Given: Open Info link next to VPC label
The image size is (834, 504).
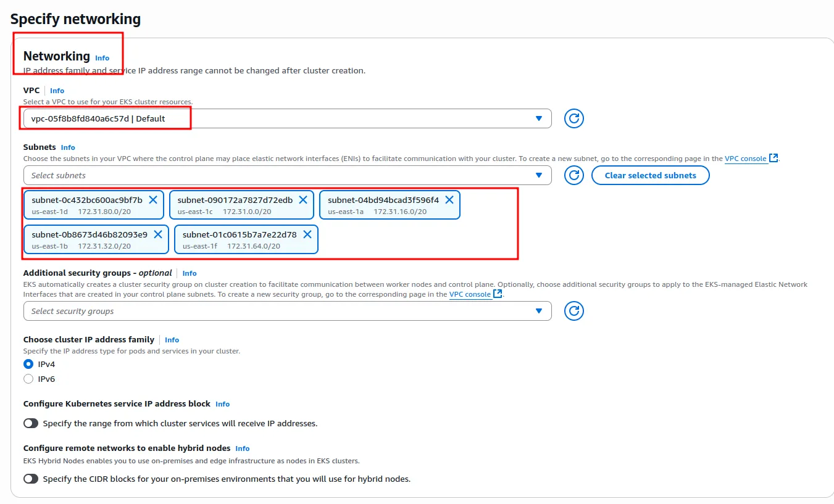Looking at the screenshot, I should point(57,91).
